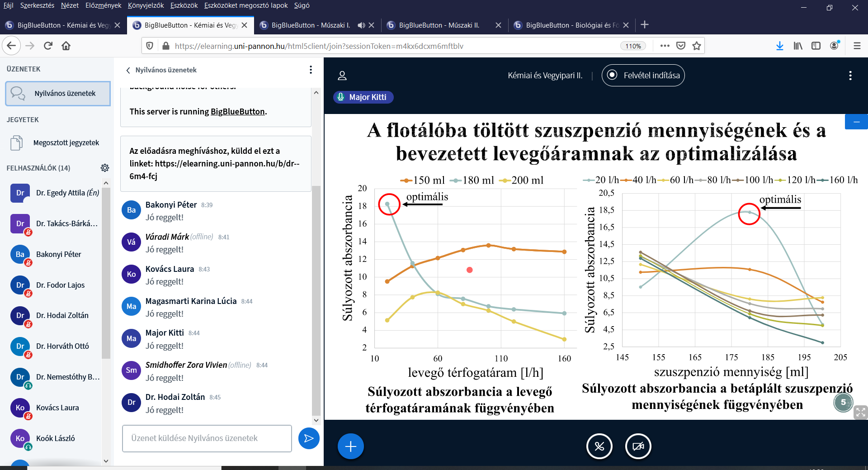868x470 pixels.
Task: Open Megosztott jegyzetek shared notes
Action: pyautogui.click(x=66, y=143)
